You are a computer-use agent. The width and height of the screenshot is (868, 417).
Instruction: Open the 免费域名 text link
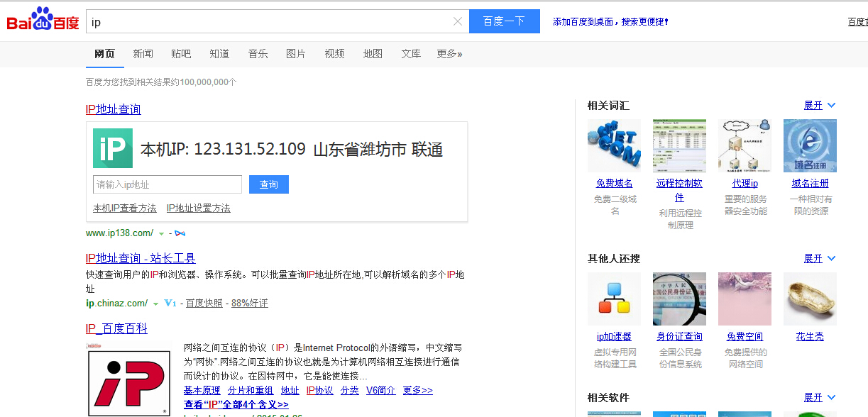tap(614, 183)
